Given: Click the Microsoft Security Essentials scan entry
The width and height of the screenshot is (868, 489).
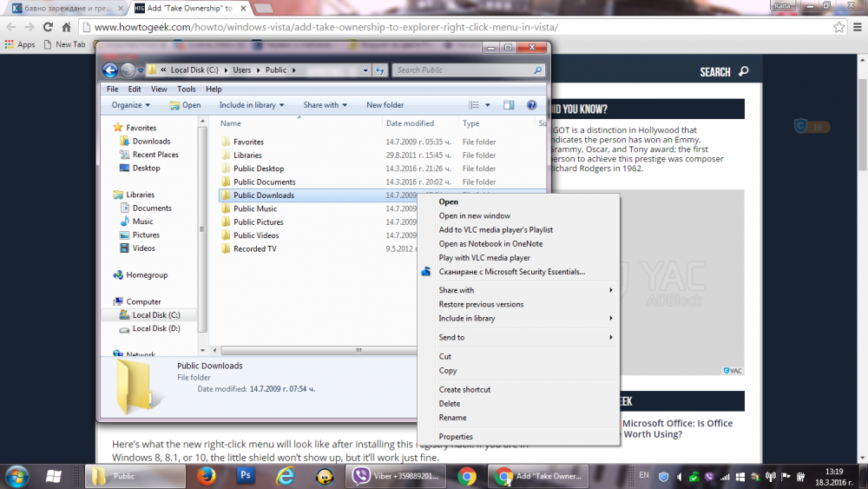Looking at the screenshot, I should (x=511, y=272).
